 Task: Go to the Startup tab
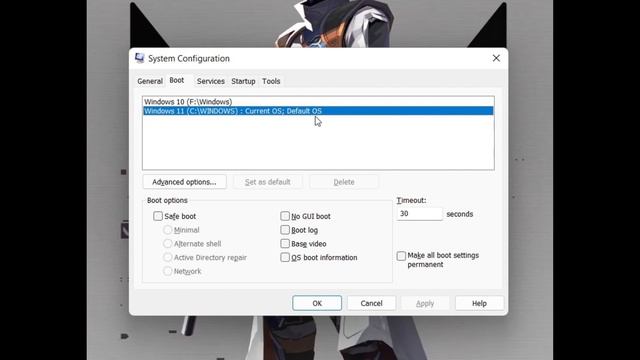243,81
